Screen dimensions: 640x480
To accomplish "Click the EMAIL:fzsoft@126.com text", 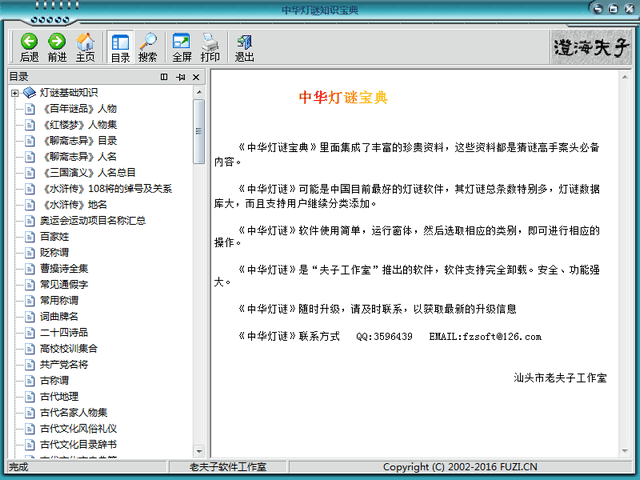I will click(485, 337).
